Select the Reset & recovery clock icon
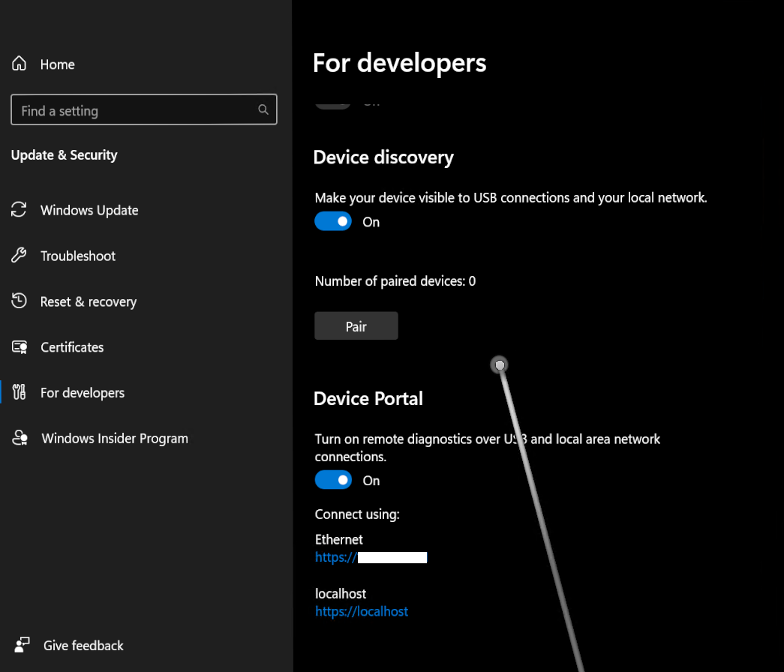784x672 pixels. point(19,301)
